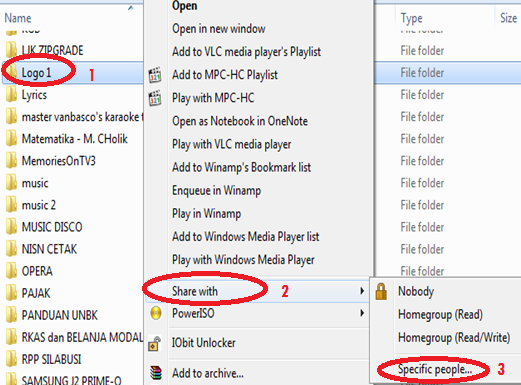Click the Matematika - M. CHolik folder icon
The image size is (521, 385).
pos(11,138)
